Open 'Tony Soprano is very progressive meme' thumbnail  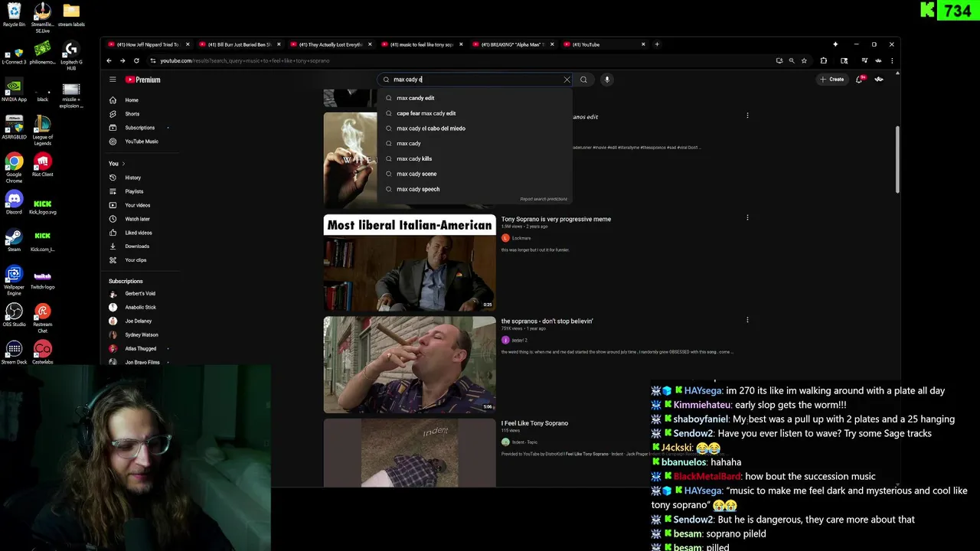click(x=410, y=262)
